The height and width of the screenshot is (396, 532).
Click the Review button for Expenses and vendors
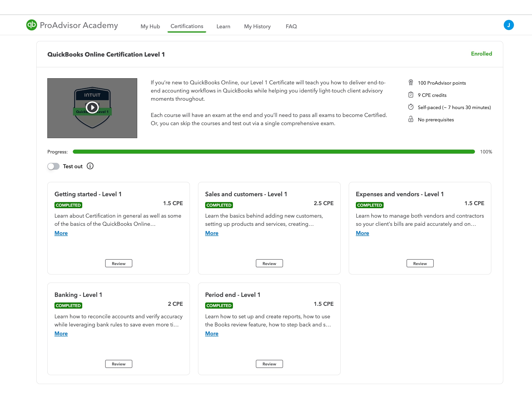tap(419, 263)
